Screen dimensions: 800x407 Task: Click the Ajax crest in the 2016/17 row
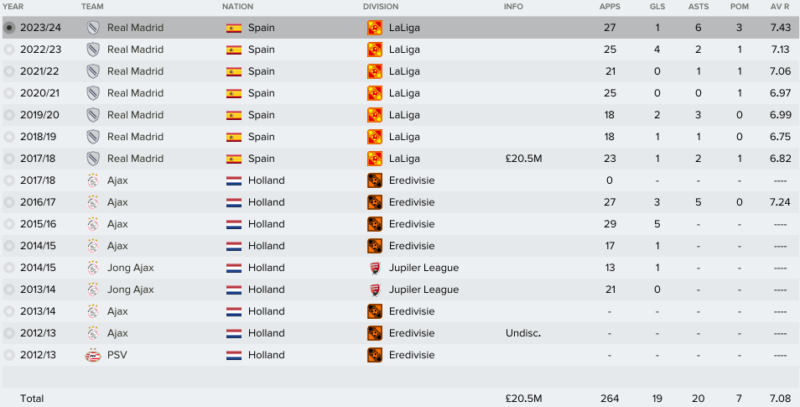click(x=93, y=202)
